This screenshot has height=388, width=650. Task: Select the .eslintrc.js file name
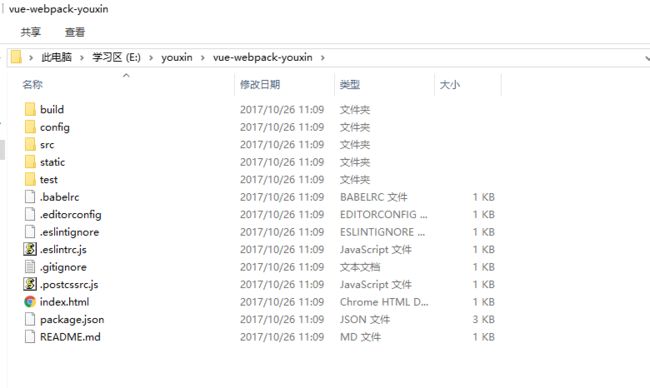point(63,250)
